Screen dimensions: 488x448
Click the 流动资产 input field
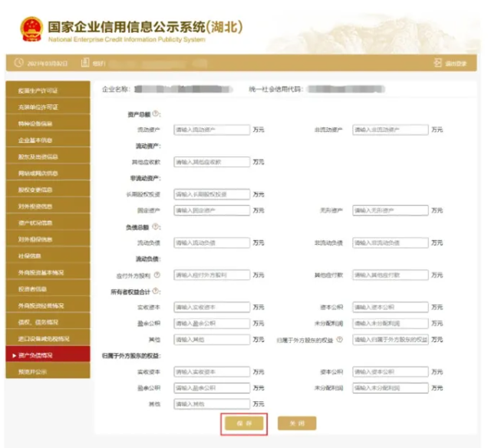[212, 130]
